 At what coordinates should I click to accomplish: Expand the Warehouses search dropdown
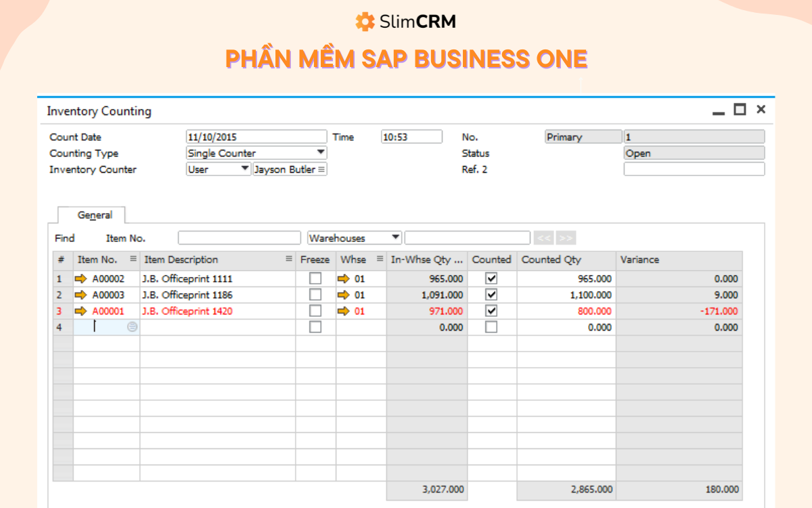click(395, 238)
